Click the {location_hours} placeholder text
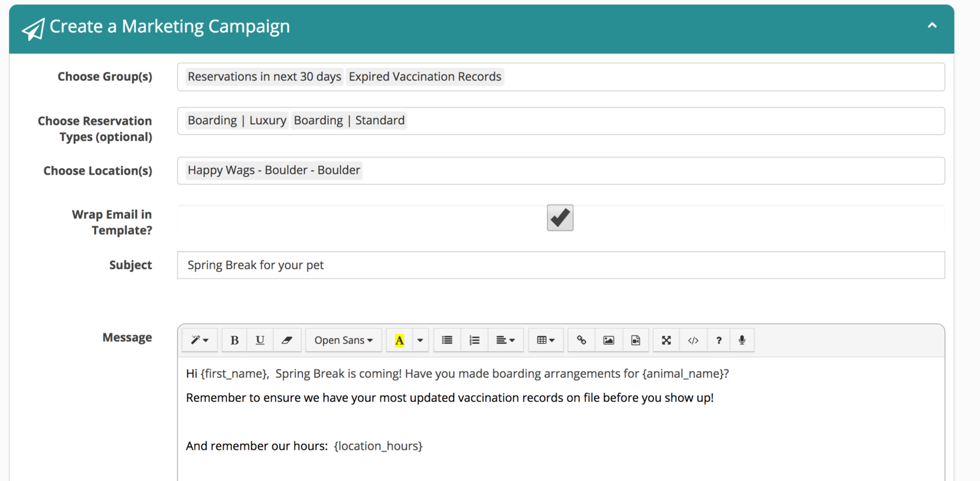 point(378,446)
